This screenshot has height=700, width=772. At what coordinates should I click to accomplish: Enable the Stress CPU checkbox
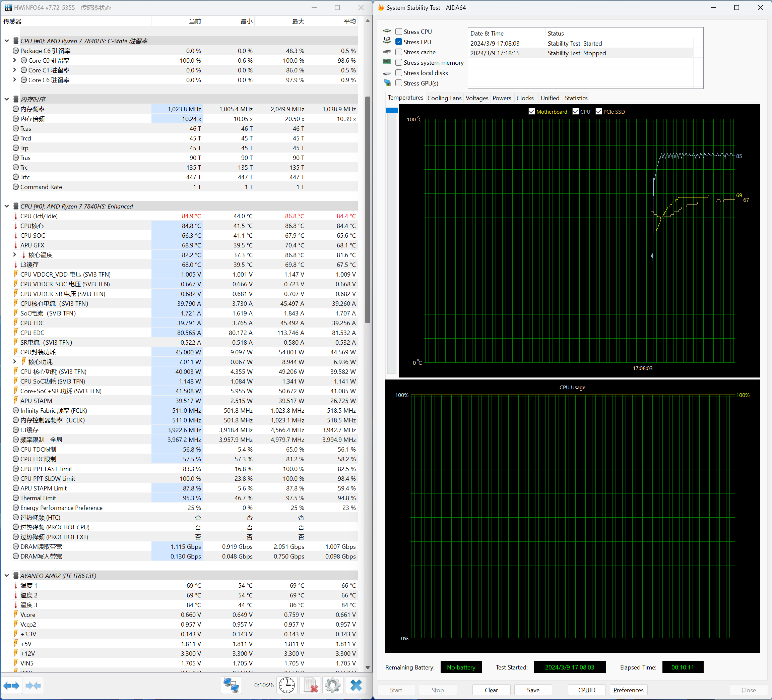[399, 32]
